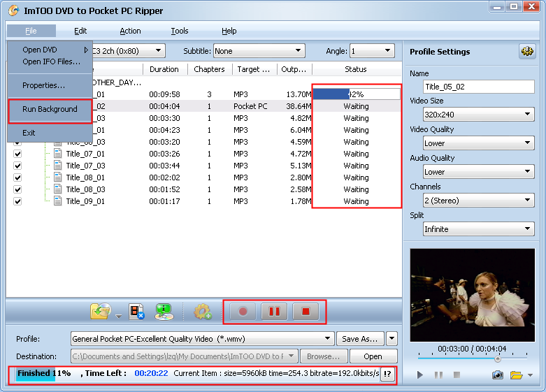Click the remove video clip icon
Image resolution: width=546 pixels, height=392 pixels.
click(x=136, y=311)
